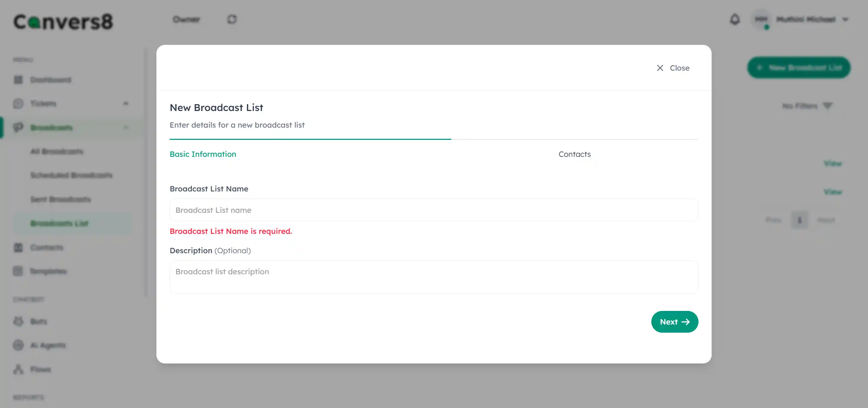The image size is (868, 408).
Task: Open the user profile dropdown arrow
Action: pyautogui.click(x=845, y=20)
